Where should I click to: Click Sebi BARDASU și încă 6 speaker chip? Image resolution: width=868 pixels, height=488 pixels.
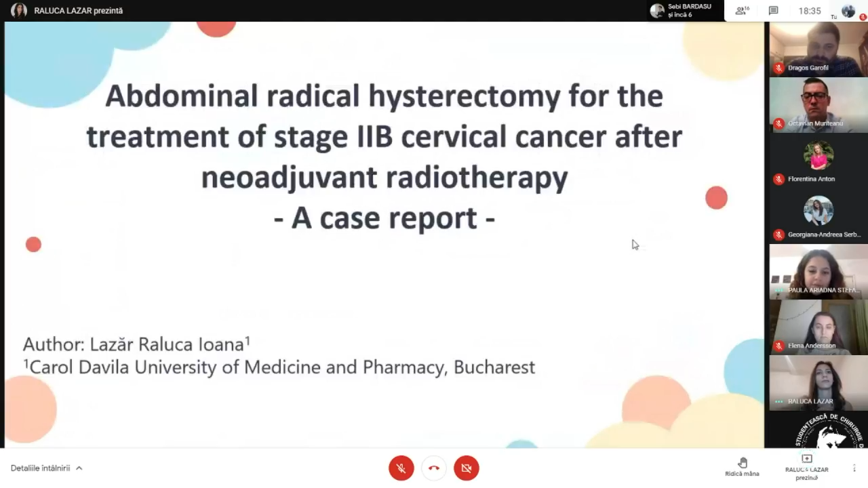pyautogui.click(x=682, y=11)
